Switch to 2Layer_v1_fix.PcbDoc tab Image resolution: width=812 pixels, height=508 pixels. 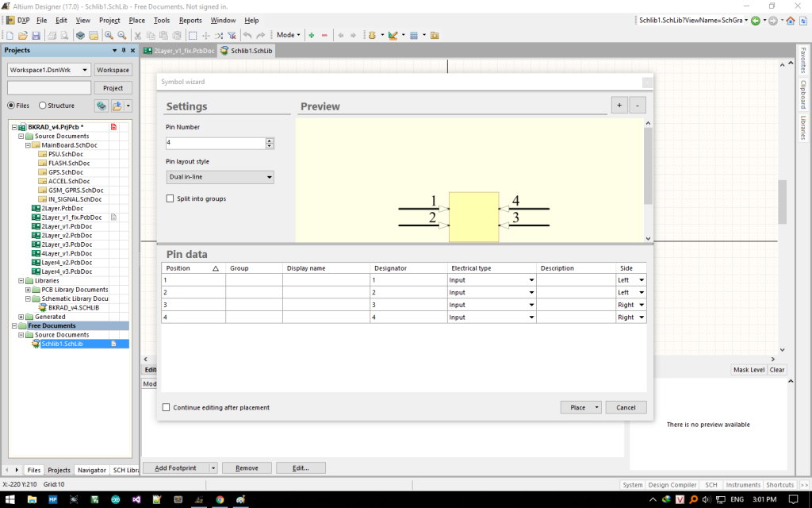click(179, 51)
